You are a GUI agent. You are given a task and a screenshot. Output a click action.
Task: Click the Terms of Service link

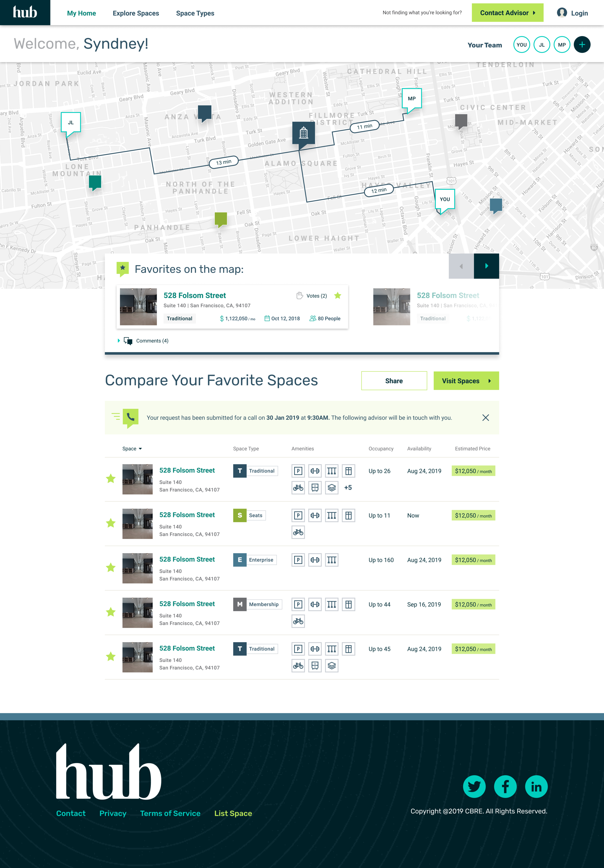[x=170, y=814]
